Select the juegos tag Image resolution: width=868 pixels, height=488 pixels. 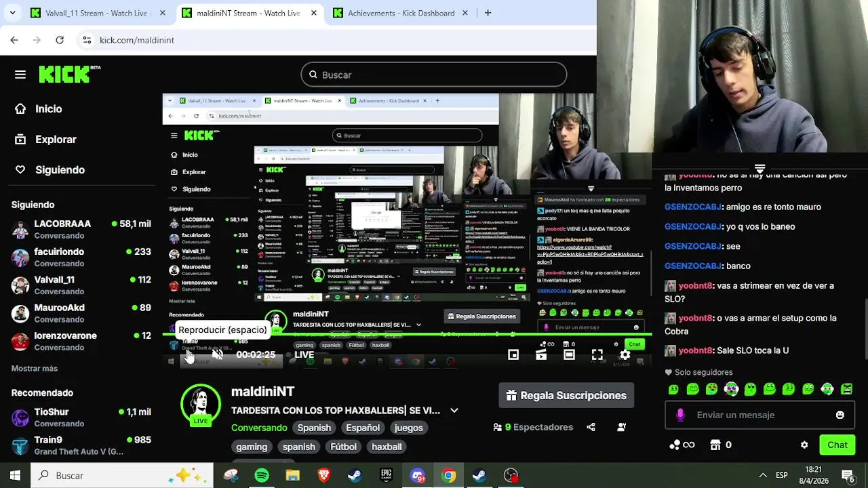408,428
